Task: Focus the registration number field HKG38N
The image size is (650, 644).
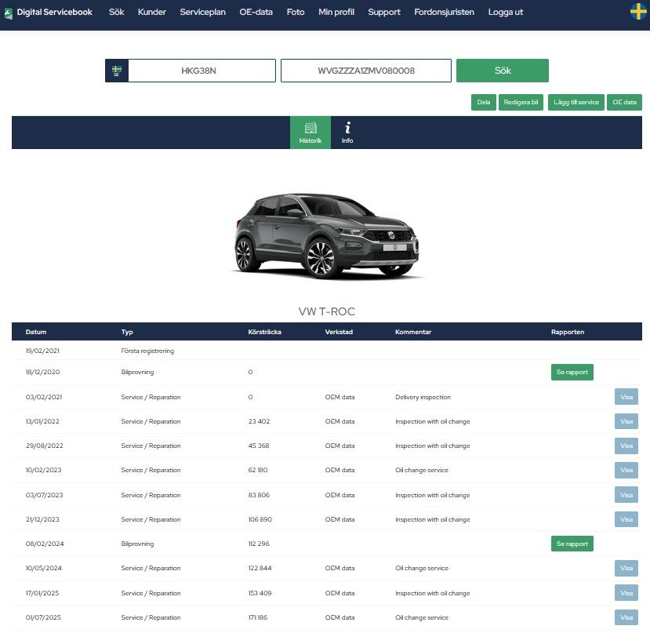Action: [x=202, y=71]
